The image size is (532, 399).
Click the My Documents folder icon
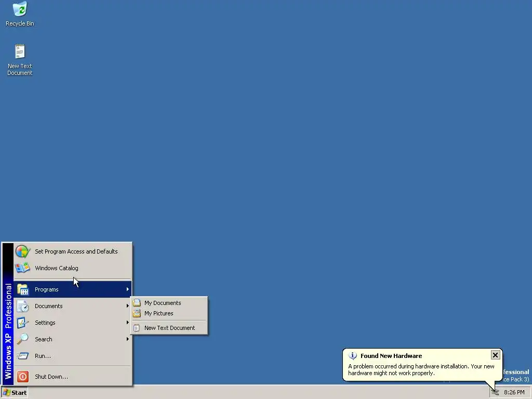[137, 303]
